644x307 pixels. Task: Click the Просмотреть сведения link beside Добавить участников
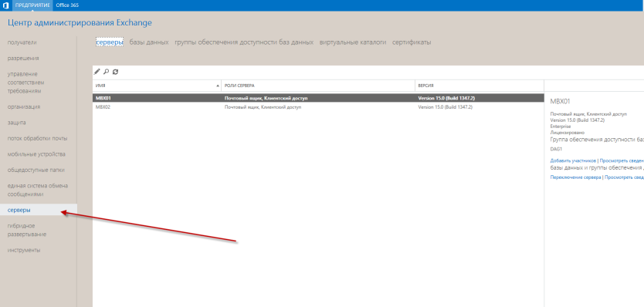[622, 161]
